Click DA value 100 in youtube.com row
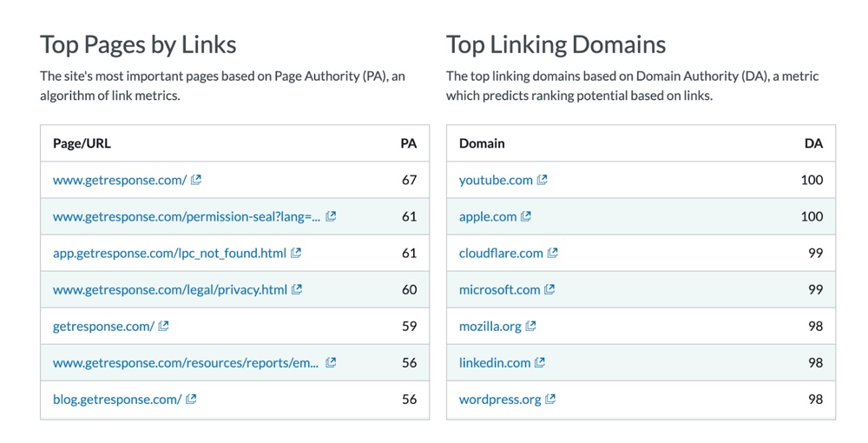 (812, 180)
